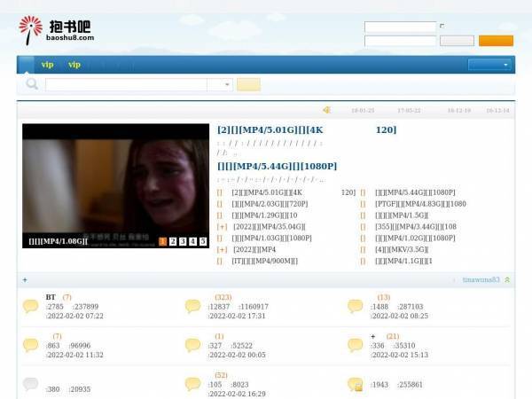Image resolution: width=532 pixels, height=399 pixels.
Task: Open the forum bubble icon with 105 topics
Action: [192, 384]
